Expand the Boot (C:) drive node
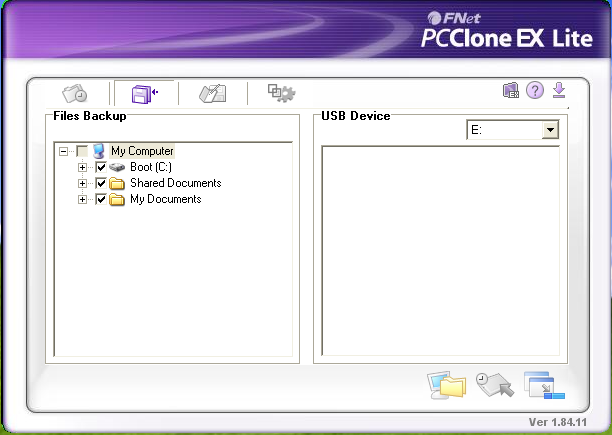 [x=82, y=167]
